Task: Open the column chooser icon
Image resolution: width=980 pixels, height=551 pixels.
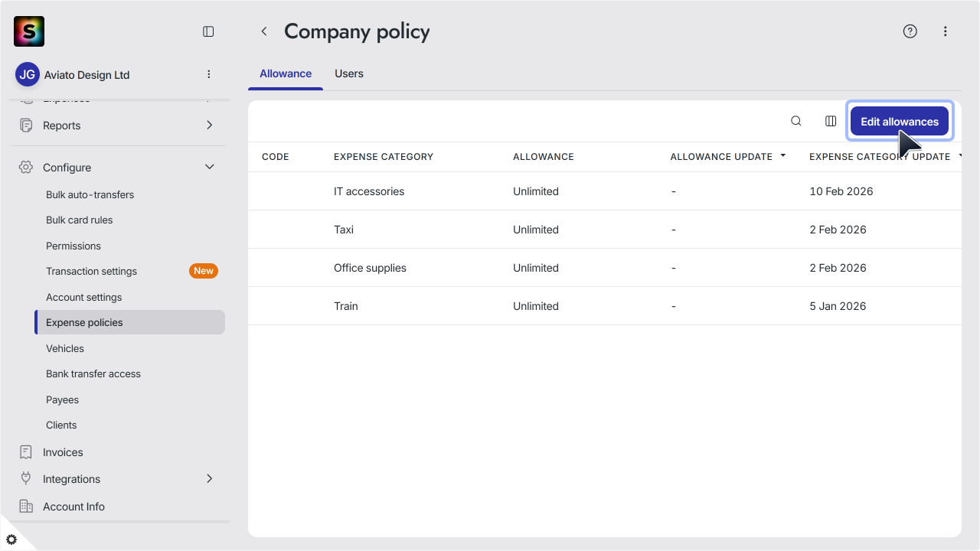Action: pos(831,121)
